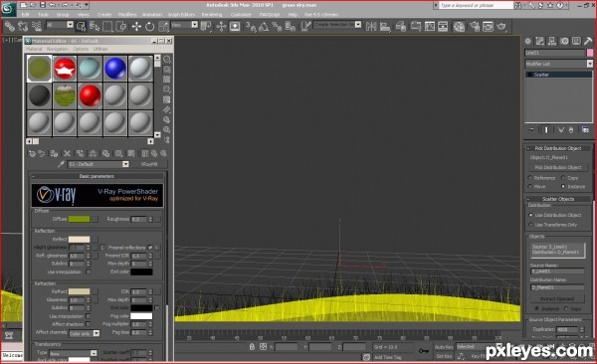Screen dimensions: 597x364
Task: Open the Diffuse color swatch
Action: (x=79, y=219)
